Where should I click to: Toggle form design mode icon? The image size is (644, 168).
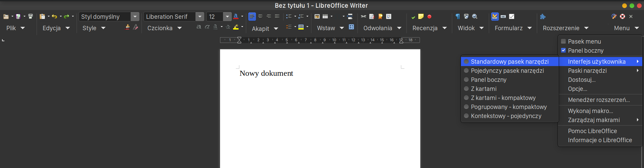pyautogui.click(x=495, y=16)
